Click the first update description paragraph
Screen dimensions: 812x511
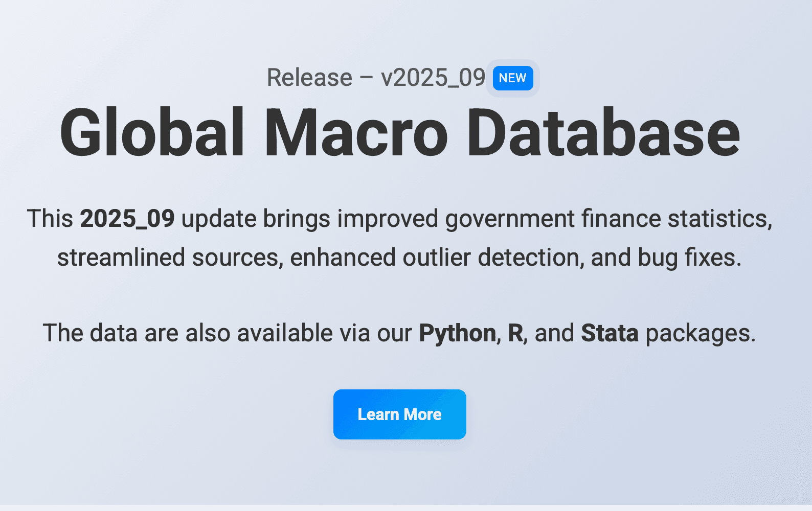click(x=400, y=238)
